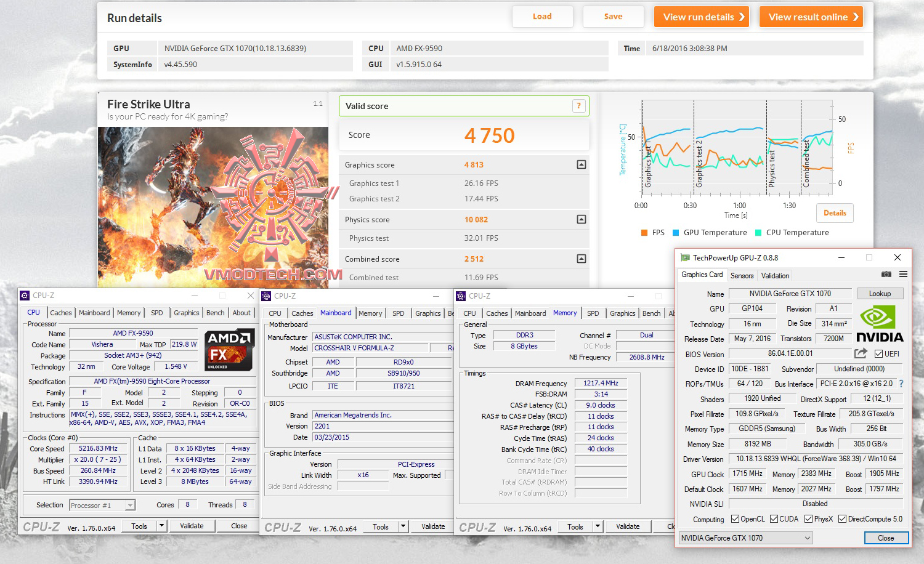Collapse the Combined score section
This screenshot has width=924, height=564.
(x=581, y=259)
